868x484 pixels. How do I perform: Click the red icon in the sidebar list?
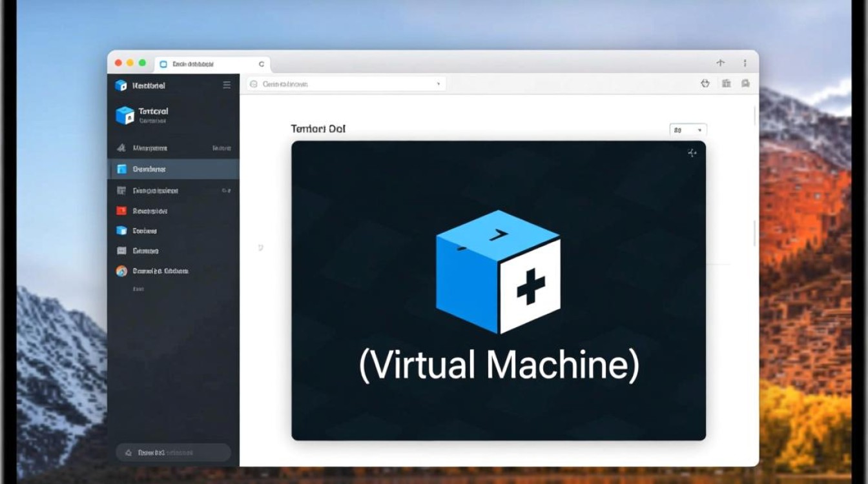121,211
